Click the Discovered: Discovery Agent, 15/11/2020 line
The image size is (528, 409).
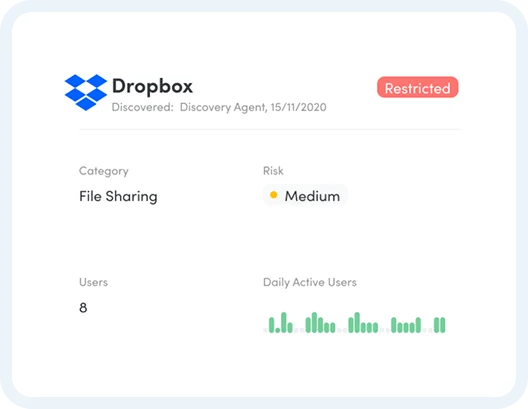pos(219,107)
